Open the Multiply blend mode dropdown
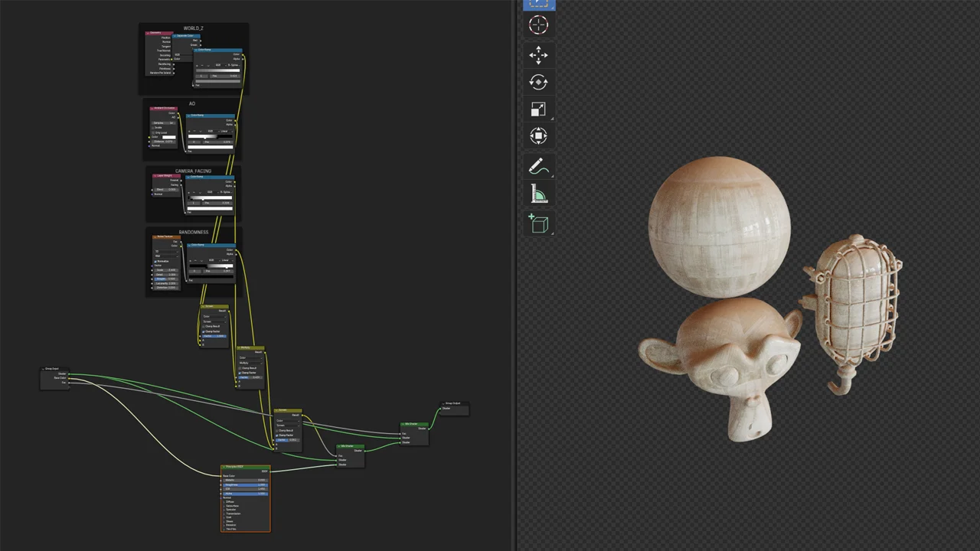The height and width of the screenshot is (551, 980). (x=250, y=363)
